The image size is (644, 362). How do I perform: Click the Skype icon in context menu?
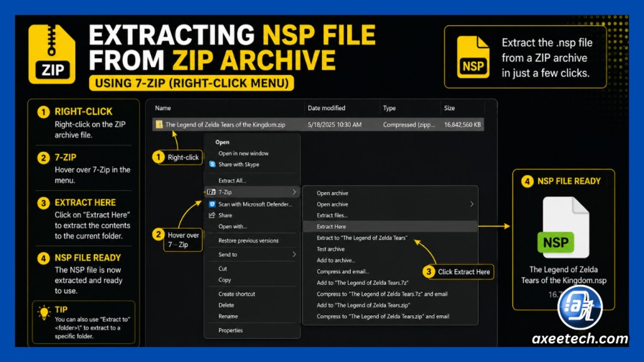tap(212, 164)
